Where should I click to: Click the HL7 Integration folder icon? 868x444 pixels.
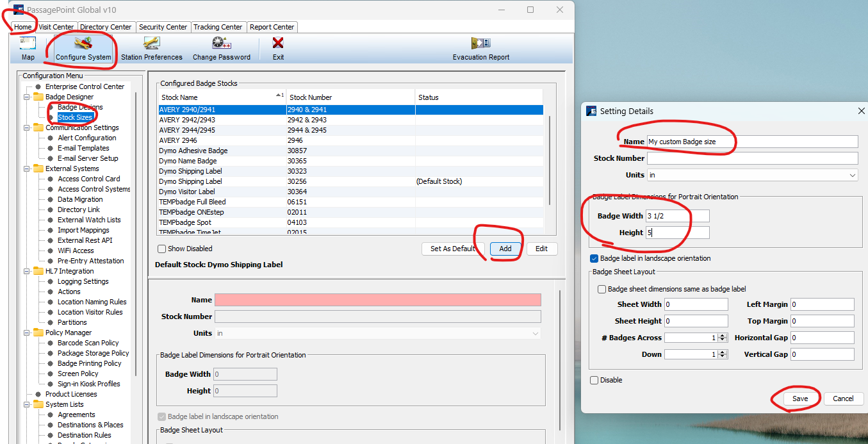[38, 271]
